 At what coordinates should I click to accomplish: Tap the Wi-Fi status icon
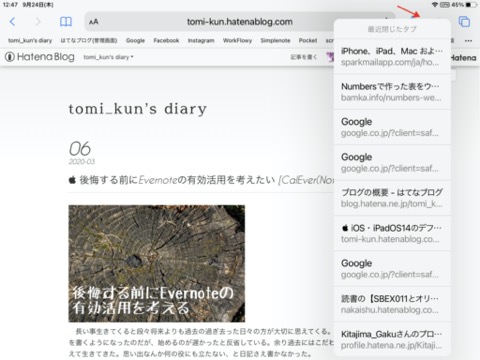pyautogui.click(x=435, y=5)
